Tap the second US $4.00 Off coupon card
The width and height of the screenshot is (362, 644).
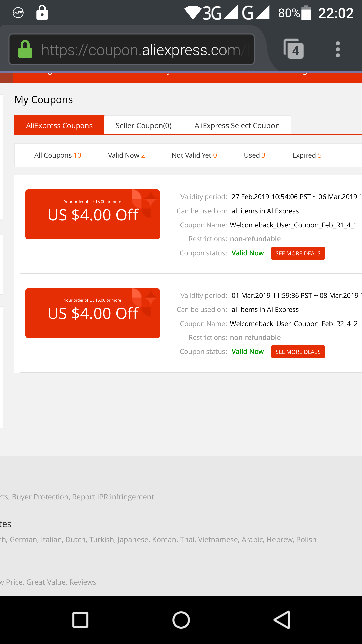[93, 313]
